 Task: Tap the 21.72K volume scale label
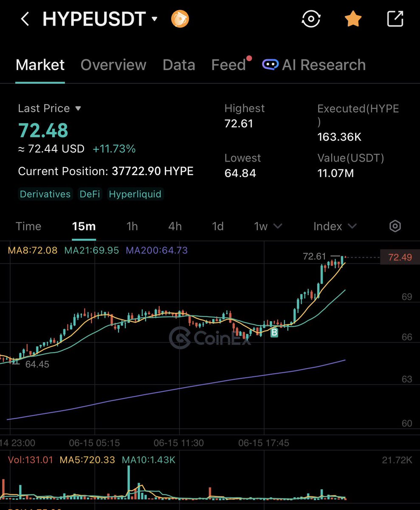[397, 460]
